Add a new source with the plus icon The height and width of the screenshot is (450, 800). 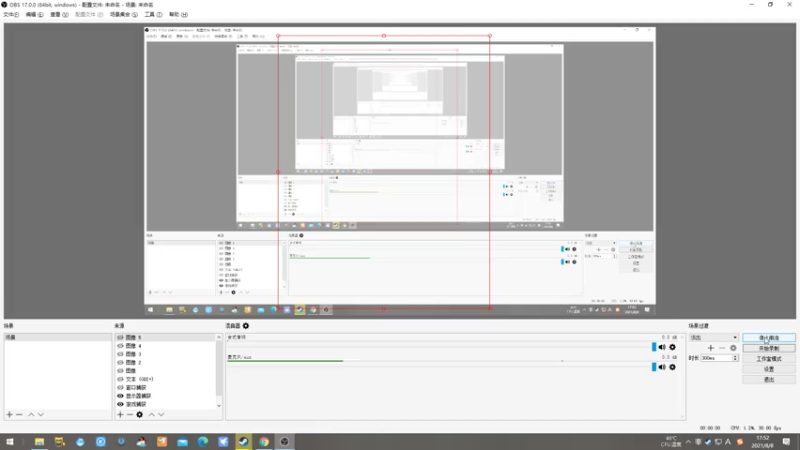pyautogui.click(x=120, y=414)
